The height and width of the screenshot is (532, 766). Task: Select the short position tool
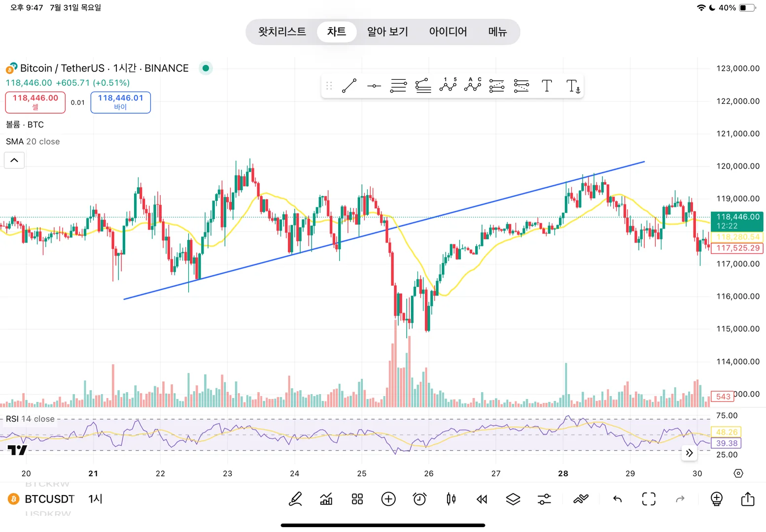(x=522, y=86)
